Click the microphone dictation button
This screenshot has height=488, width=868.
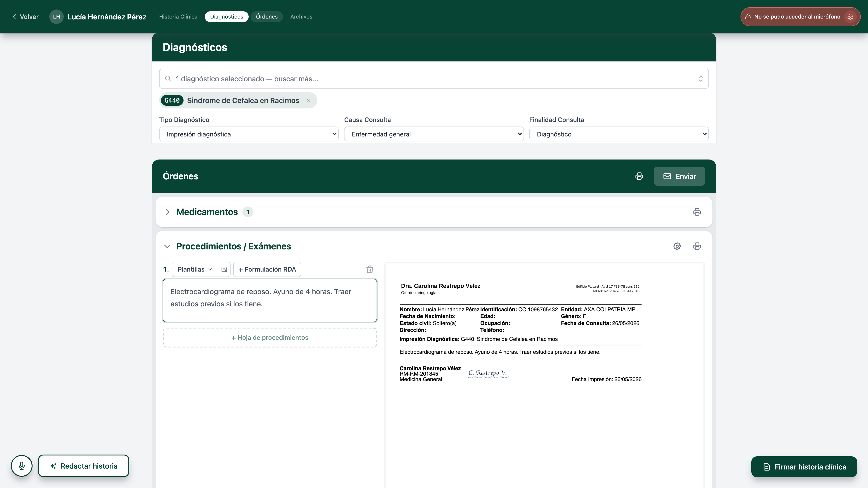point(21,466)
